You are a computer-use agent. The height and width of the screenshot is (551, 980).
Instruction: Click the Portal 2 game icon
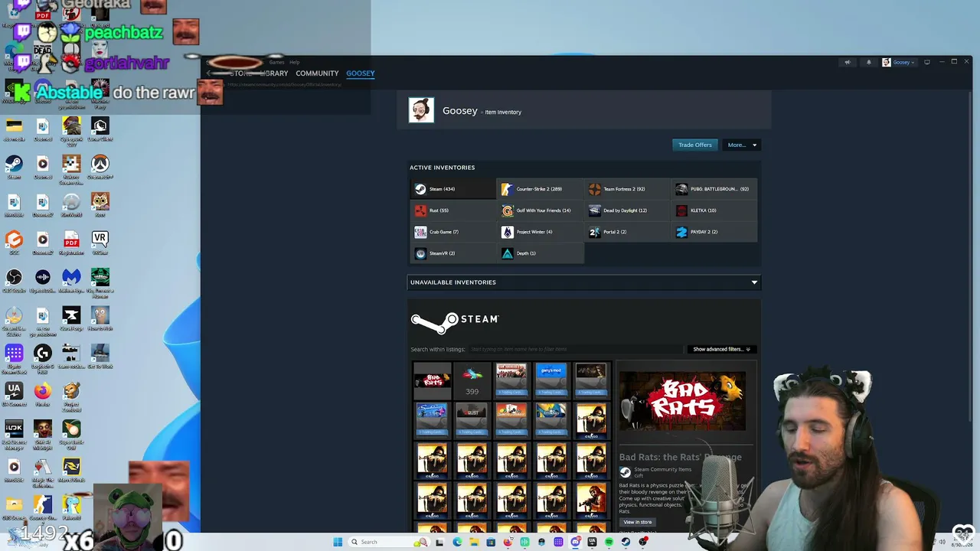pos(595,232)
